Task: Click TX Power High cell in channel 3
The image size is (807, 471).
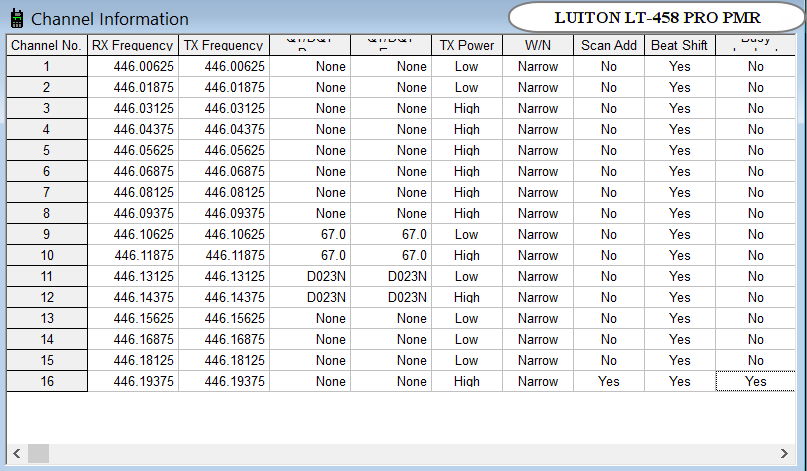Action: pos(467,109)
